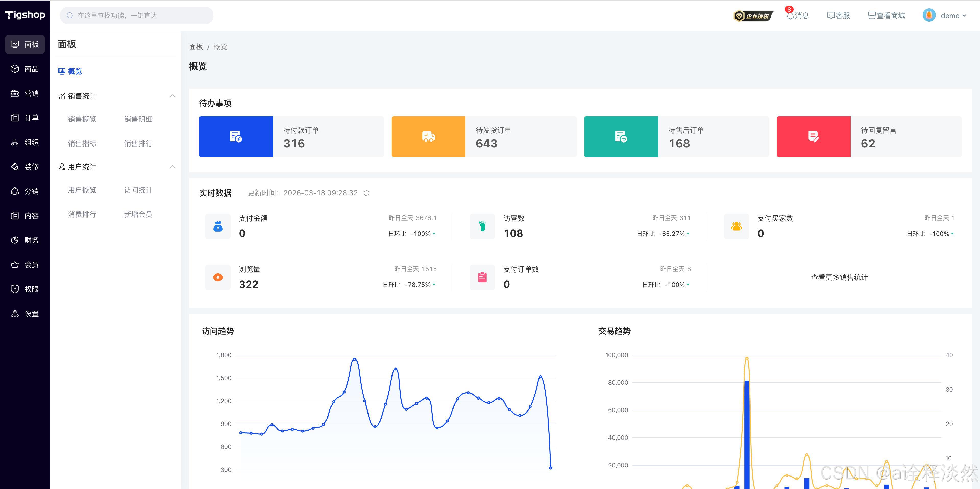
Task: Click the 待付款订单 count 316
Action: tap(294, 144)
